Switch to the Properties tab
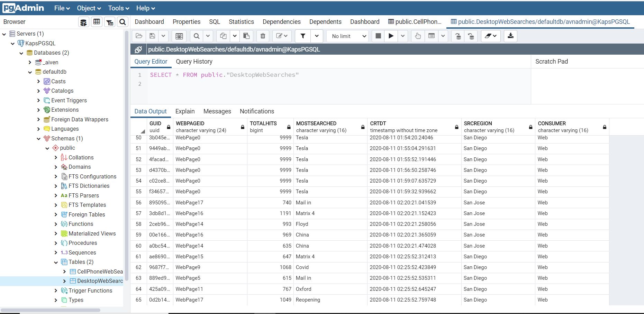The image size is (644, 314). click(x=187, y=22)
